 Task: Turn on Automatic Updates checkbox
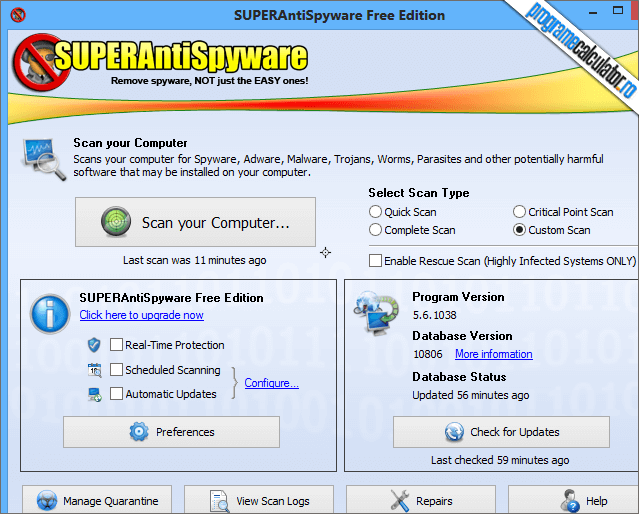tap(116, 394)
